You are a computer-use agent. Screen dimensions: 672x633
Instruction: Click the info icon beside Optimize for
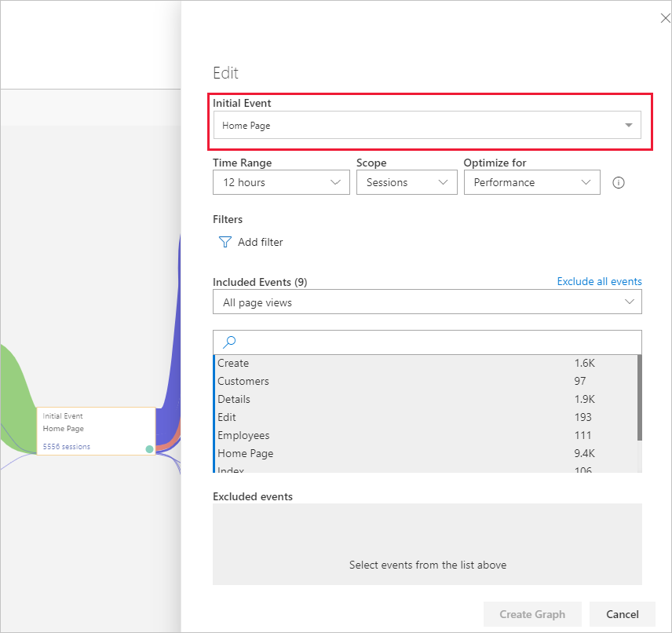(618, 182)
